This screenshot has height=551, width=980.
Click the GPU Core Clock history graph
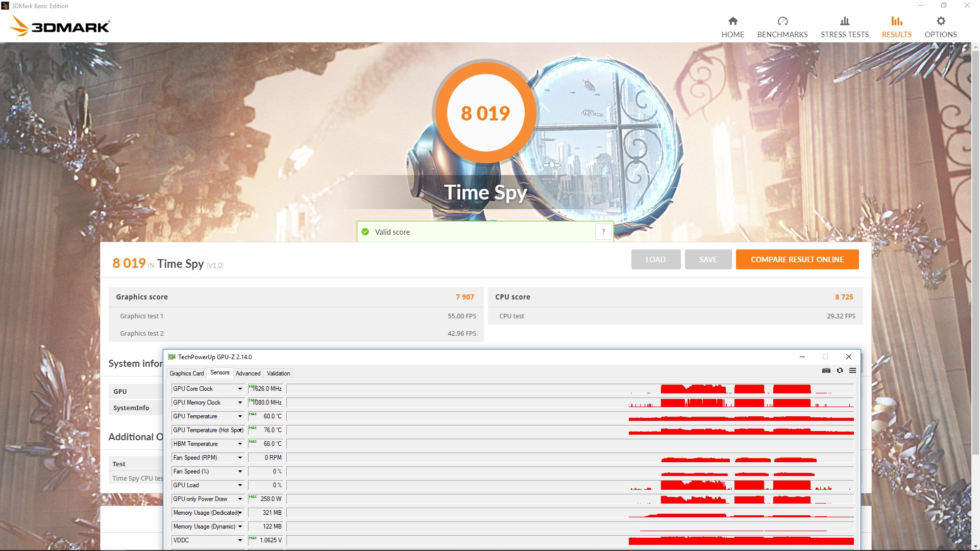point(570,389)
